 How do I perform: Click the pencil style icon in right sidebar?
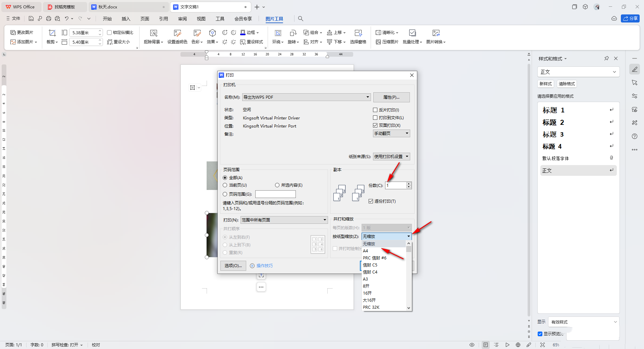[x=635, y=69]
